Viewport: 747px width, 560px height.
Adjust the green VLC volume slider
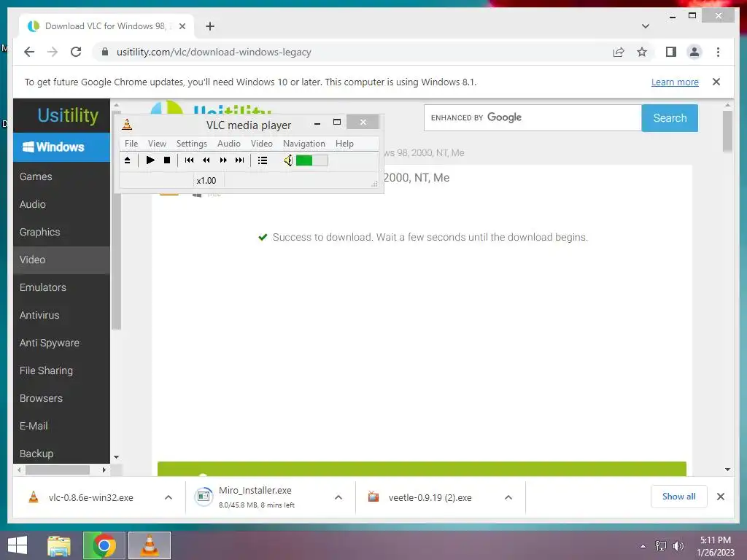tap(311, 160)
